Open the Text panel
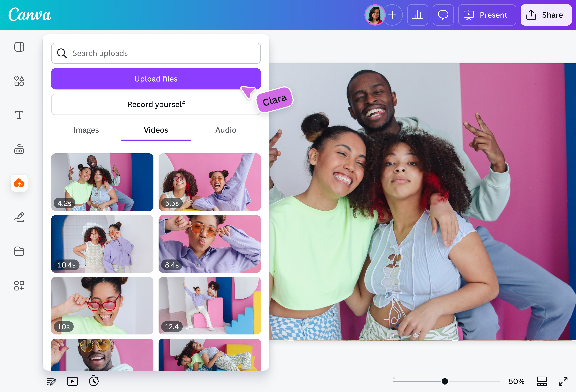This screenshot has height=392, width=576. click(19, 115)
